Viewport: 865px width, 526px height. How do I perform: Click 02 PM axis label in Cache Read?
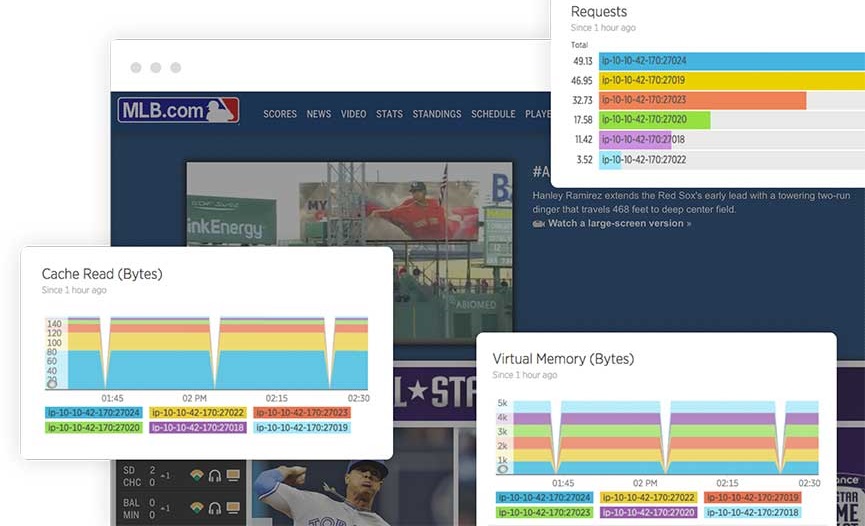tap(194, 398)
